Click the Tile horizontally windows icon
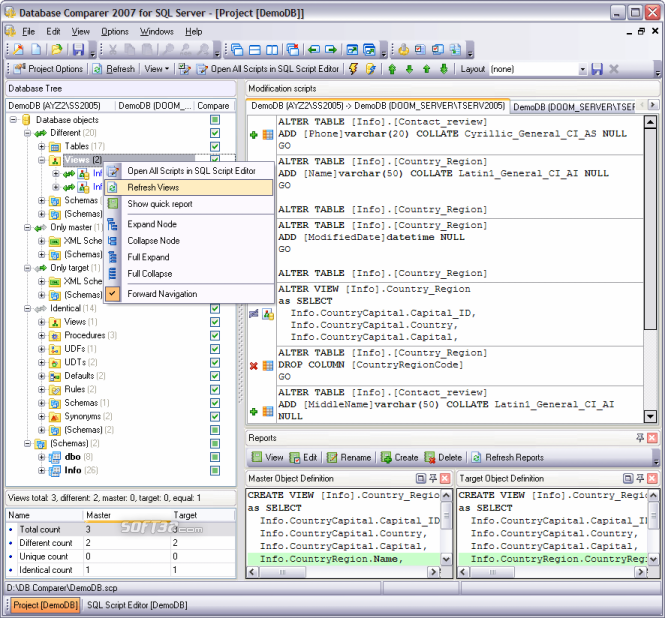 (255, 50)
